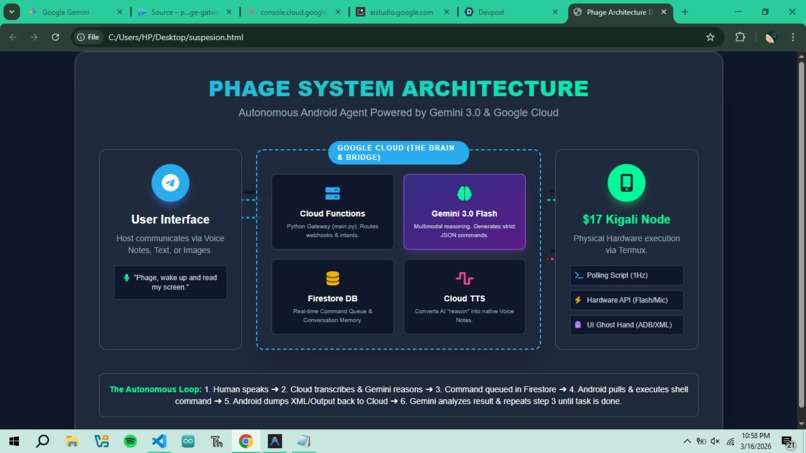Click the Autonomous Loop label

click(x=155, y=389)
